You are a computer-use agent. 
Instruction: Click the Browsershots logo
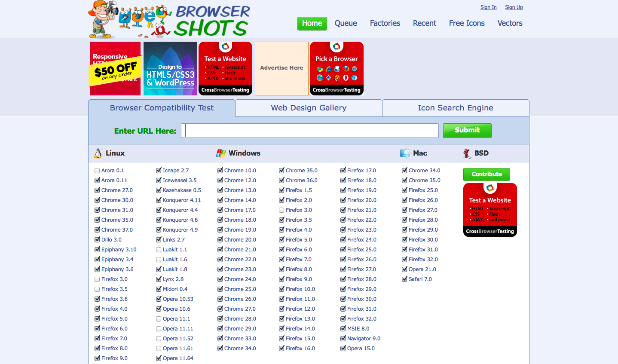tap(169, 20)
